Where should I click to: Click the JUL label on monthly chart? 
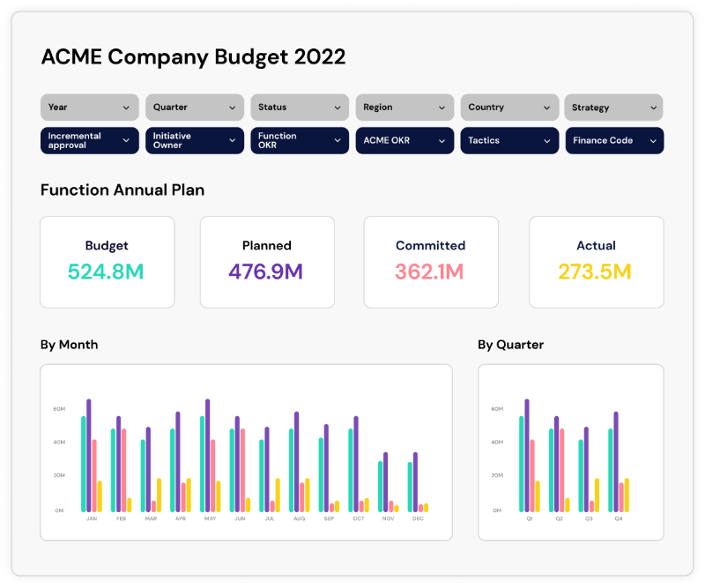(x=270, y=518)
